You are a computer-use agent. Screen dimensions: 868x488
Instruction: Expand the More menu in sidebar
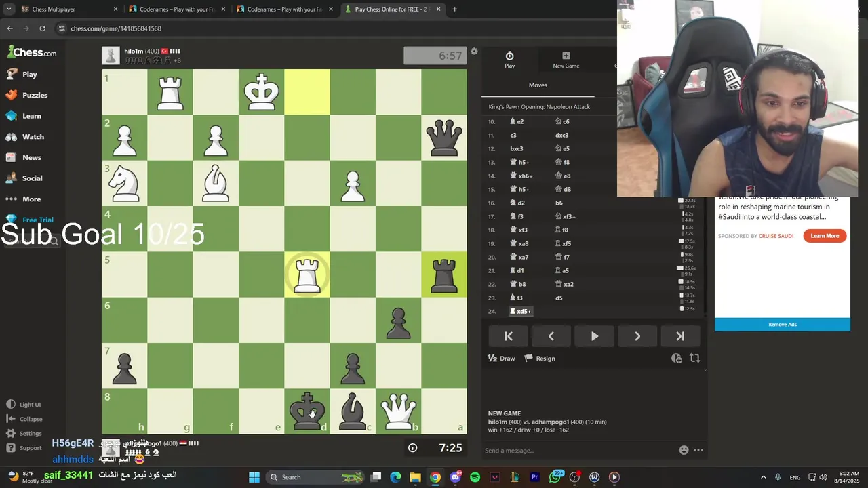[x=24, y=199]
